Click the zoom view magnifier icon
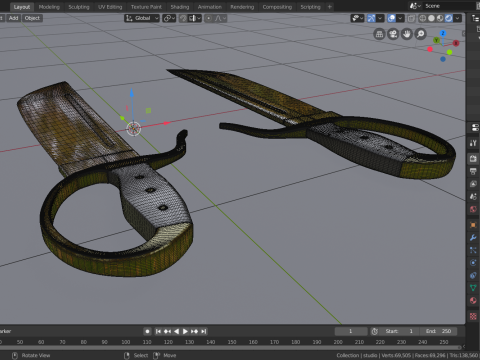This screenshot has width=480, height=360. (x=421, y=34)
